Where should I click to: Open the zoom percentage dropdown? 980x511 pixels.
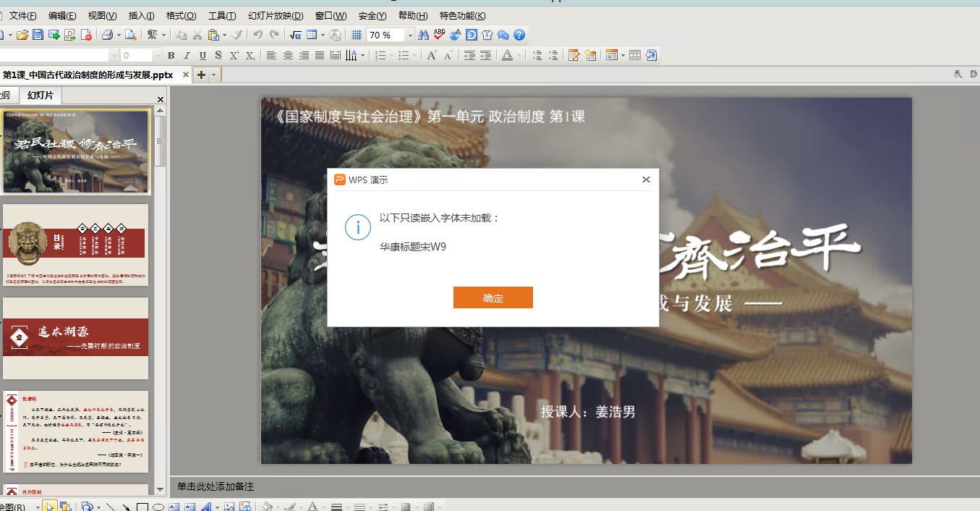tap(410, 35)
